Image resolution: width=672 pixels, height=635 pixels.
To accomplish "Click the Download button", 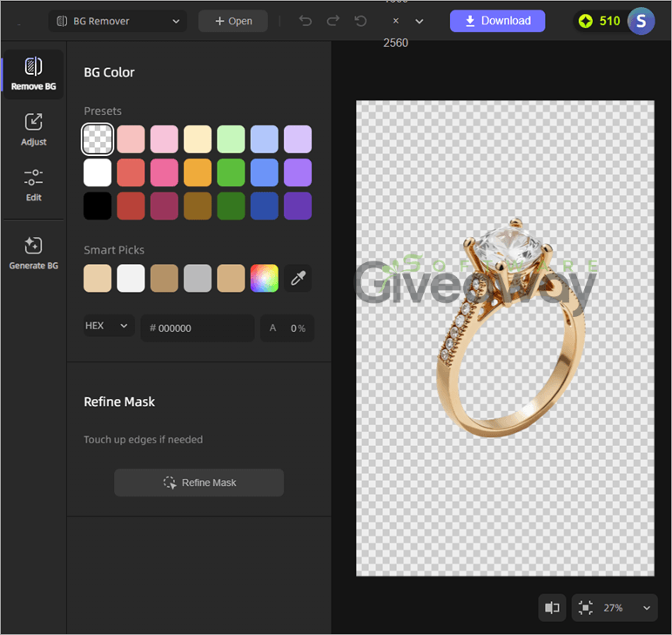I will tap(497, 21).
